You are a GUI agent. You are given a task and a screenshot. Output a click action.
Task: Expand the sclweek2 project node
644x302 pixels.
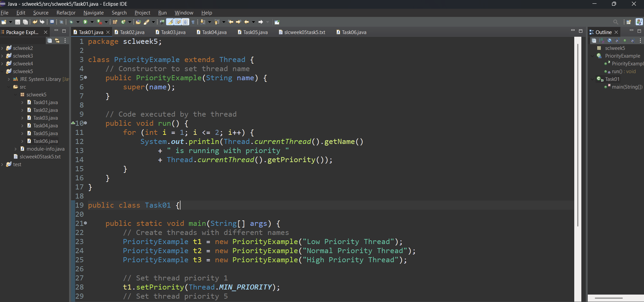click(x=2, y=48)
